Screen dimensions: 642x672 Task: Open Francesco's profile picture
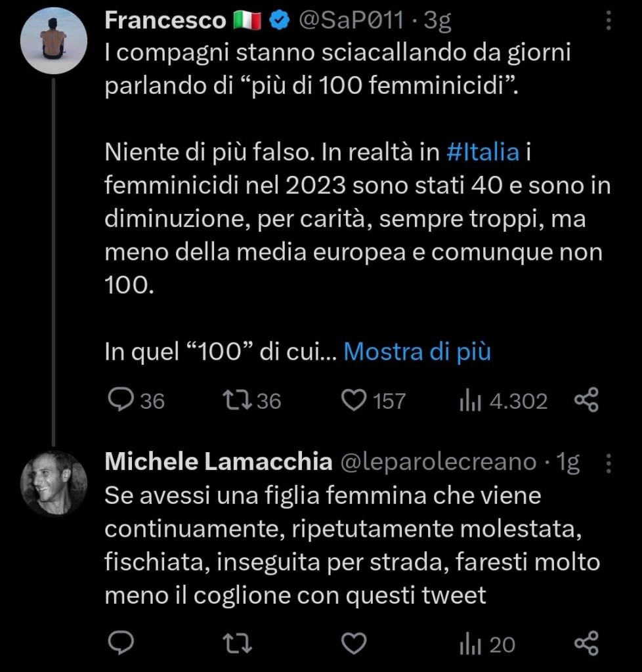[x=54, y=39]
